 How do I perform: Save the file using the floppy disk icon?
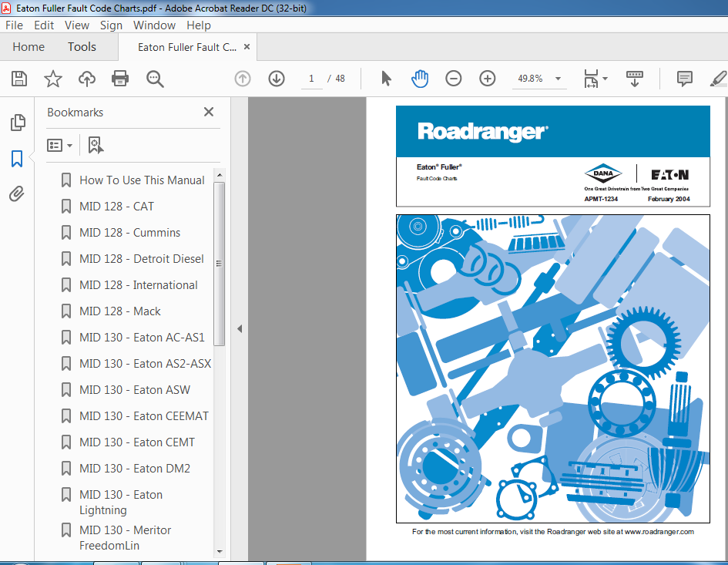coord(19,79)
